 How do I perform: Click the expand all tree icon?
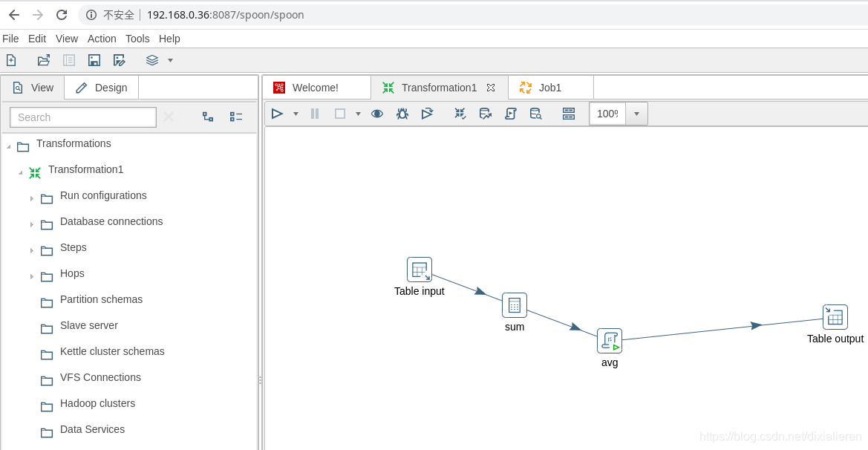click(208, 117)
